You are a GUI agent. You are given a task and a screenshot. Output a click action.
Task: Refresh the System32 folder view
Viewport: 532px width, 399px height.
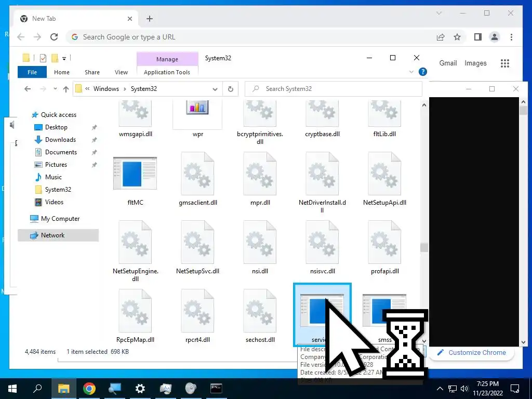[x=230, y=89]
